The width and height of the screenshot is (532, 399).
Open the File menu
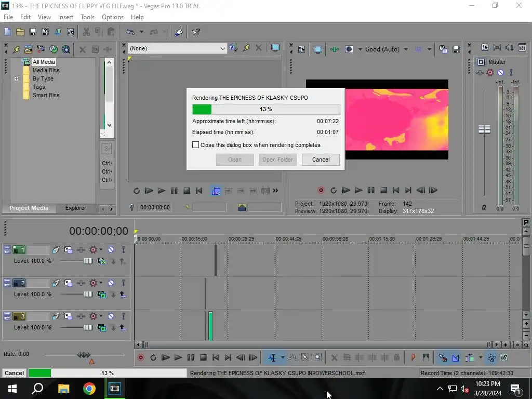(x=8, y=17)
